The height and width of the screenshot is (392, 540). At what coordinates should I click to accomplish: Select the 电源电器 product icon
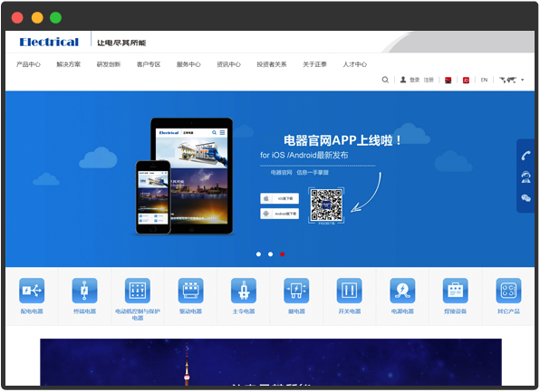click(x=402, y=291)
